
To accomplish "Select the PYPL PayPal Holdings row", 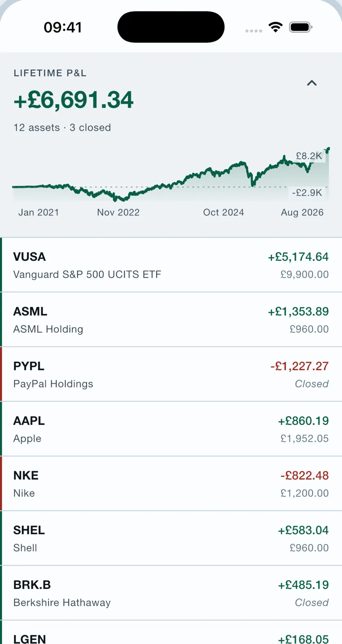I will [171, 374].
